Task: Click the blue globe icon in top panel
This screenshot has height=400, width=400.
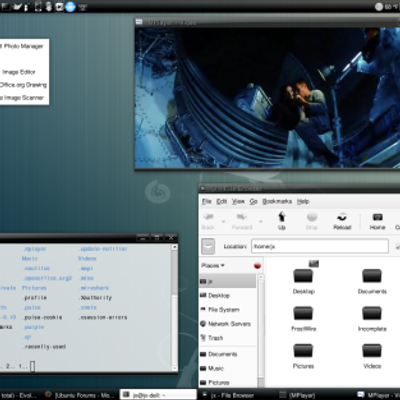Action: (x=70, y=6)
